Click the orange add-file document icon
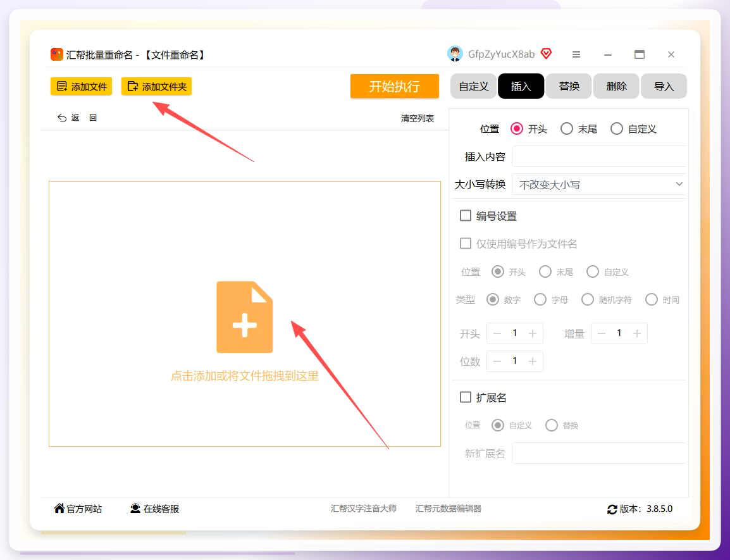Screen dimensions: 730x560 click(244, 317)
